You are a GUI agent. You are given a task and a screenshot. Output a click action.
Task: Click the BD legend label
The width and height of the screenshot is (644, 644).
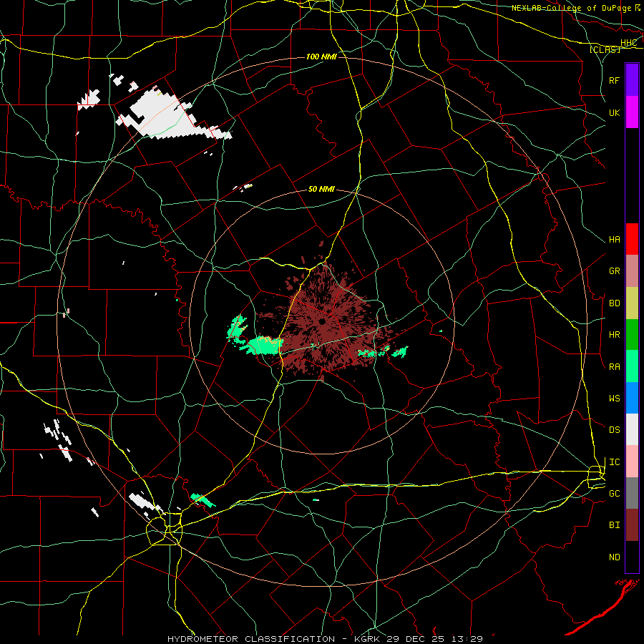pyautogui.click(x=615, y=303)
